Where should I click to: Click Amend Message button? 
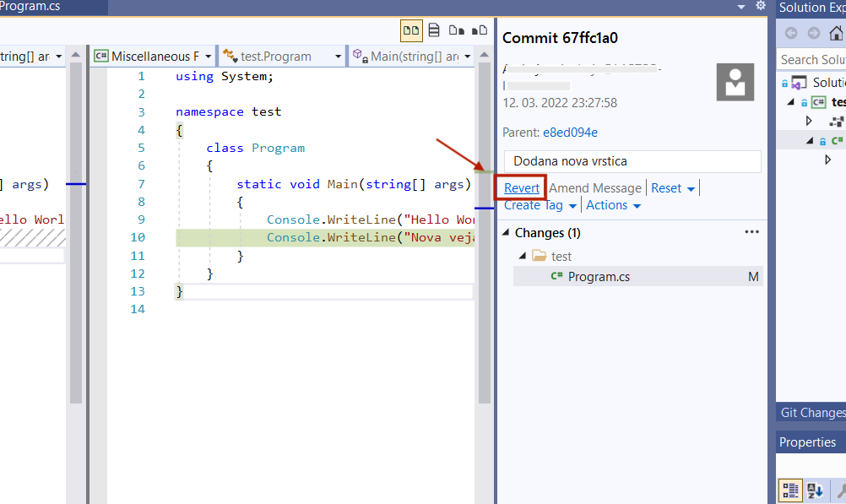coord(595,188)
